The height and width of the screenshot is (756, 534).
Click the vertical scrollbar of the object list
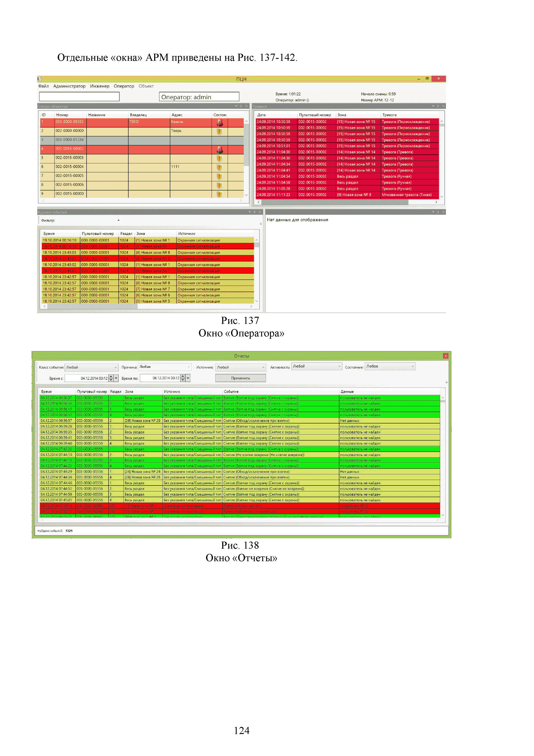point(246,158)
